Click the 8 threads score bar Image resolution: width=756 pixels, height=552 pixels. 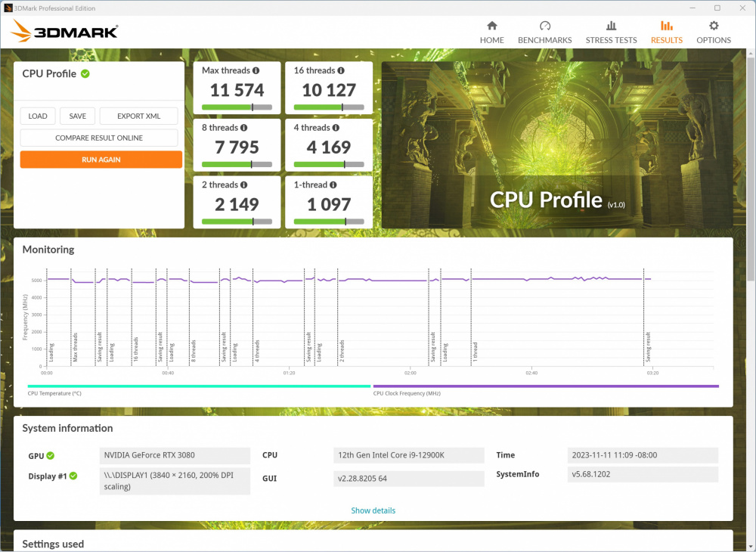pyautogui.click(x=237, y=164)
